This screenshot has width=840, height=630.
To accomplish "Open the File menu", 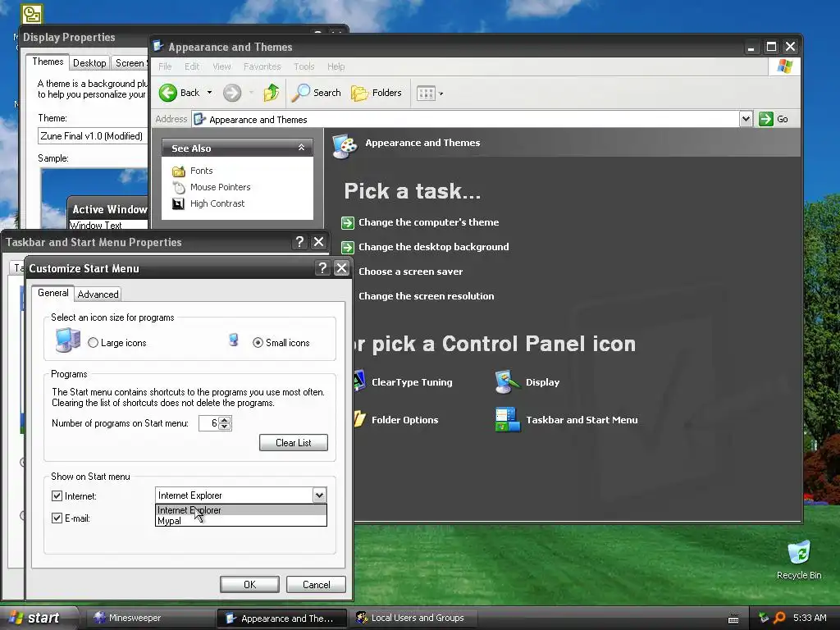I will click(165, 66).
